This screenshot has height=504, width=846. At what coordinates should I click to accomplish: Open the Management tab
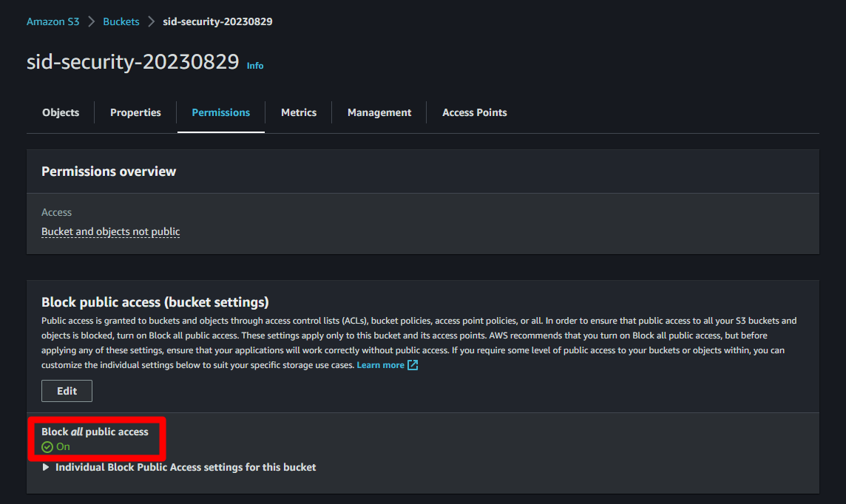(x=379, y=112)
